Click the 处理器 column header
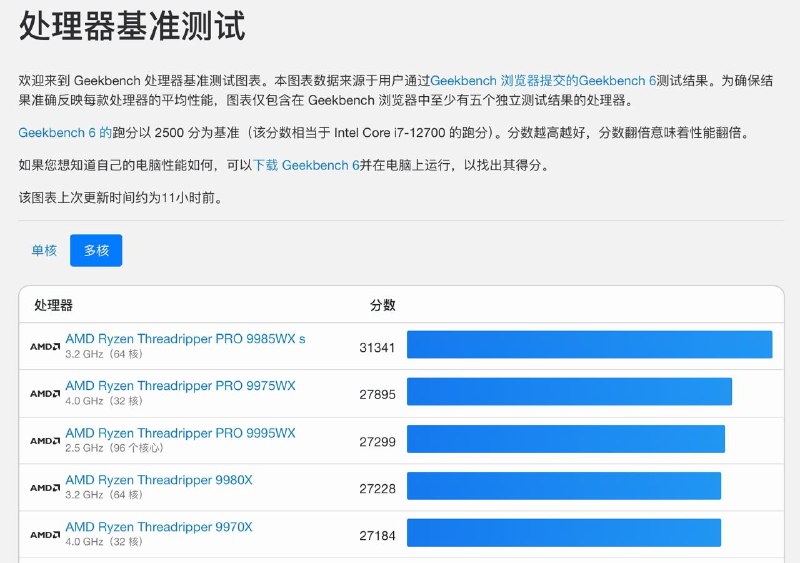 pos(53,305)
